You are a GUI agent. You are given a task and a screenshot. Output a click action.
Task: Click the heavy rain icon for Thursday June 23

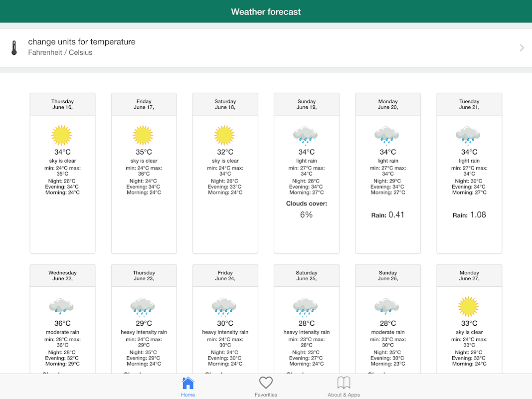pyautogui.click(x=143, y=307)
